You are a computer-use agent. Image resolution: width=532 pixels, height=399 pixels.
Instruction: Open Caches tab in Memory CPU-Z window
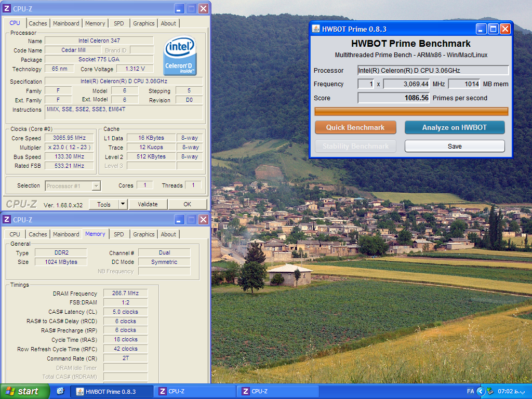tap(37, 234)
